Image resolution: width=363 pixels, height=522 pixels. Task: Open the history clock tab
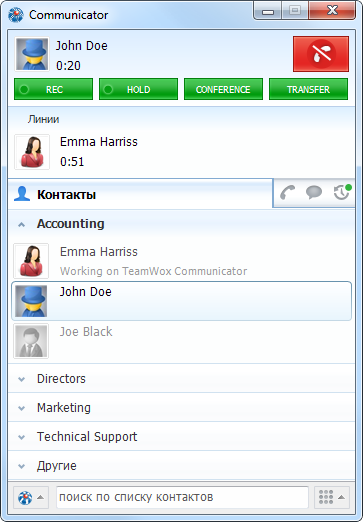(x=342, y=192)
